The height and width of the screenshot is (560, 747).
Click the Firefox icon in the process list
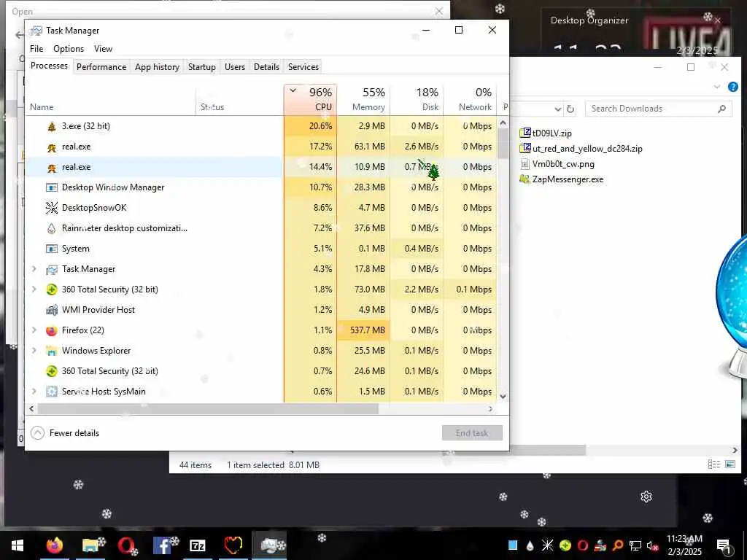click(x=52, y=330)
